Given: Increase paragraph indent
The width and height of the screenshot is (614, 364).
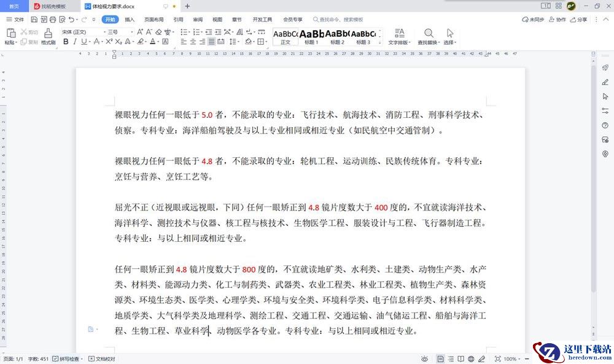Looking at the screenshot, I should 218,32.
